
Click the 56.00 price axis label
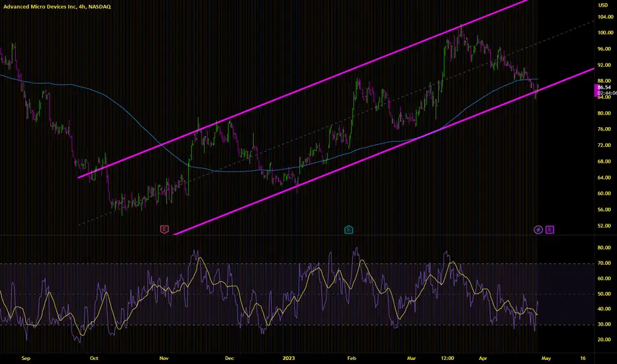pyautogui.click(x=604, y=210)
